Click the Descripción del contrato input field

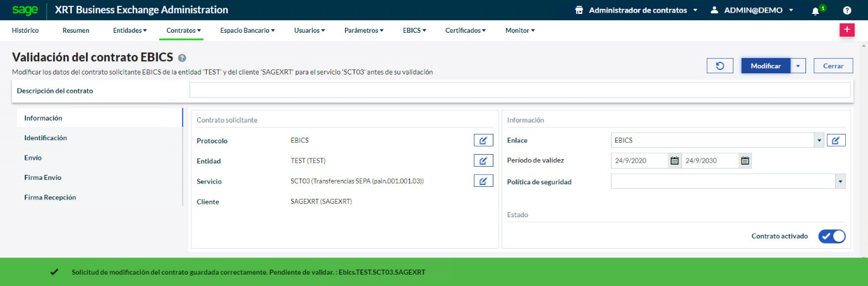[x=519, y=90]
